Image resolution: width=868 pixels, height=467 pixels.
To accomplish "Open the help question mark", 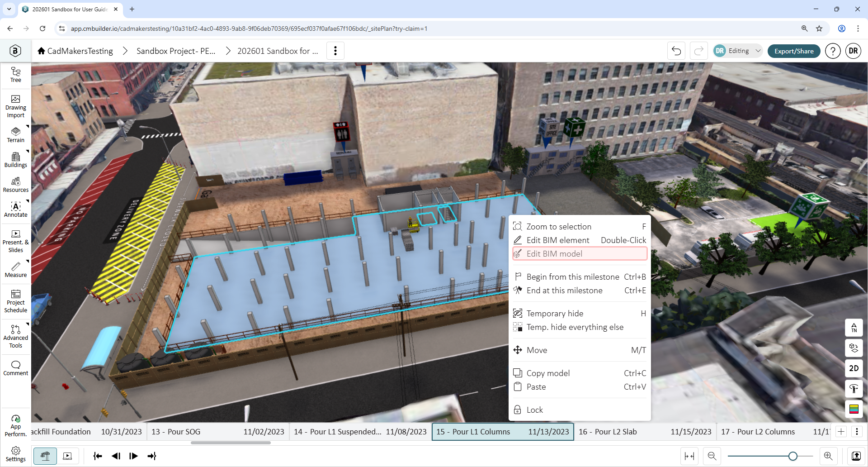I will (833, 51).
